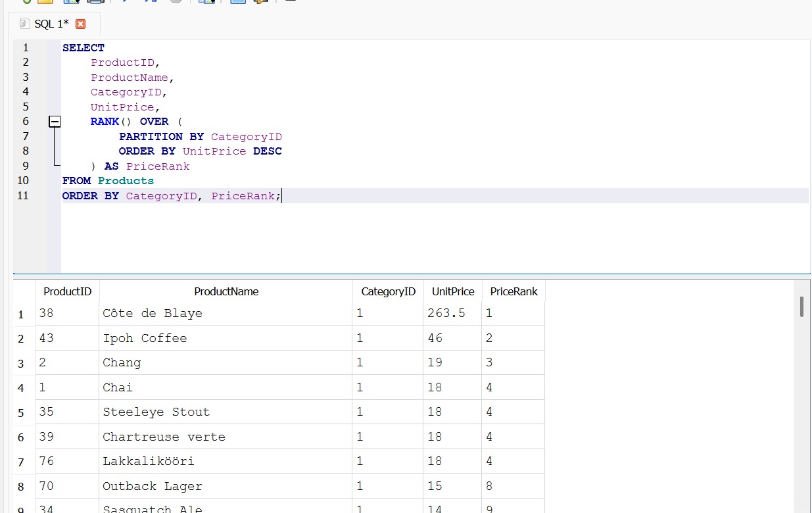Click the UnitPrice column header
This screenshot has width=812, height=513.
(453, 291)
